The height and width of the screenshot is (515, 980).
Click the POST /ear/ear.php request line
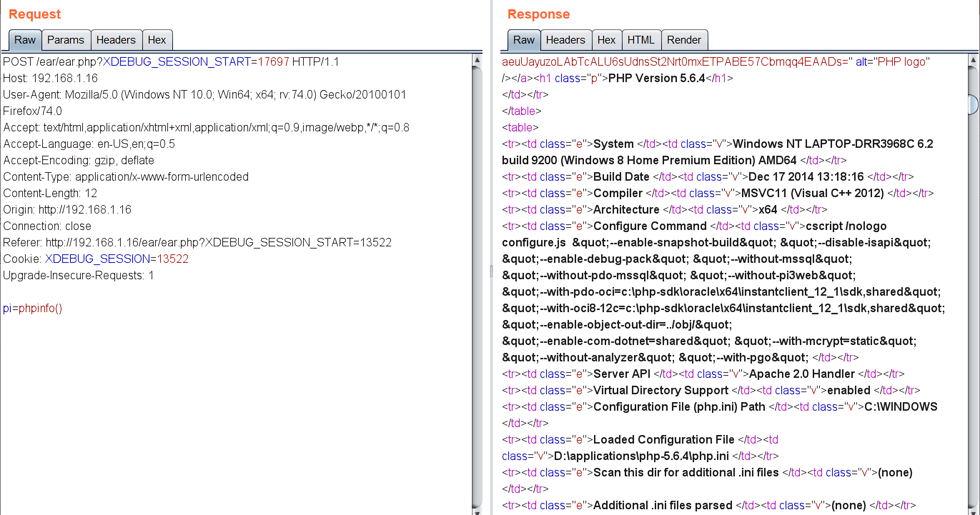171,61
